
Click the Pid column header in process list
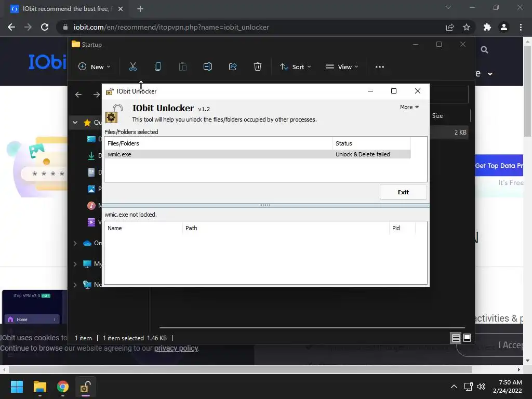402,229
